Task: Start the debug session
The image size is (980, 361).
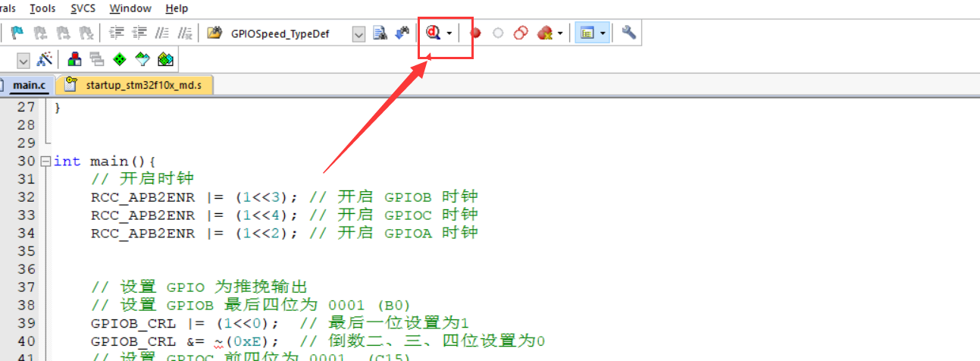Action: (434, 33)
